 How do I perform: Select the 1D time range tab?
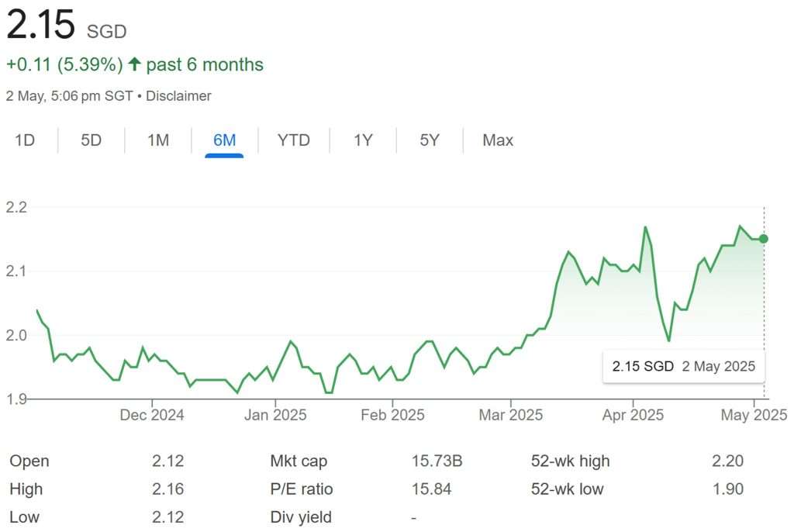26,140
